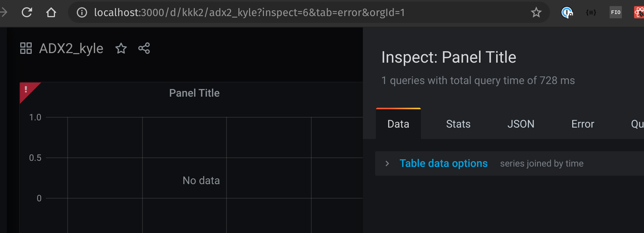Switch to the Stats tab
This screenshot has height=233, width=644.
coord(458,124)
